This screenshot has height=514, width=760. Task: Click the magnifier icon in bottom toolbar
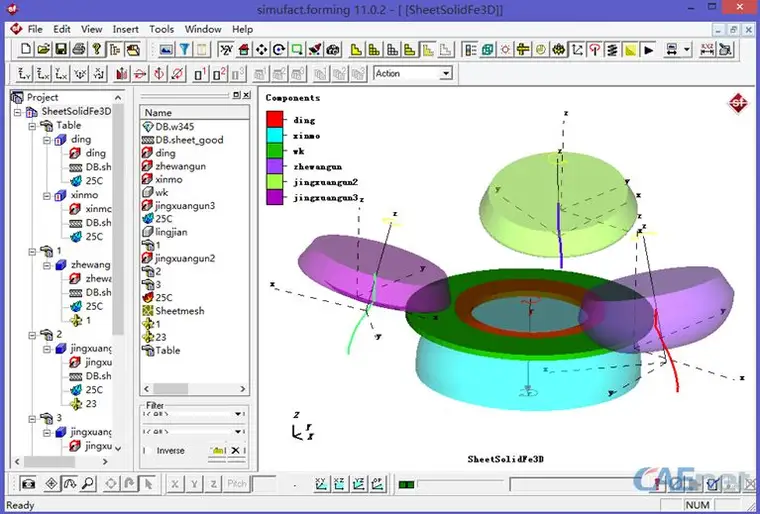tap(88, 483)
